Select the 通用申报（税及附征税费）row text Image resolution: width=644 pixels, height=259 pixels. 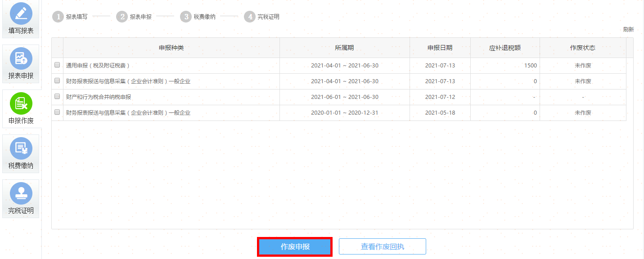click(x=98, y=66)
